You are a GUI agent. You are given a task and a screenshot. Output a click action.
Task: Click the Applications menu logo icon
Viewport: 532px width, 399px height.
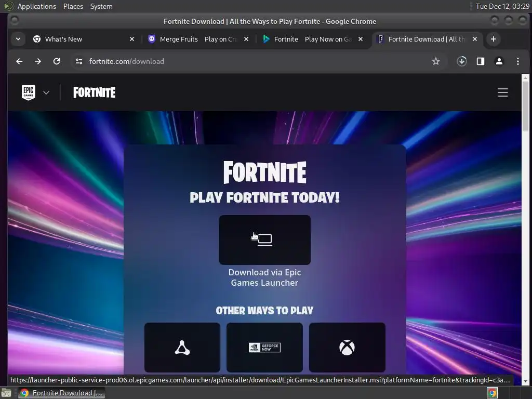(x=8, y=6)
